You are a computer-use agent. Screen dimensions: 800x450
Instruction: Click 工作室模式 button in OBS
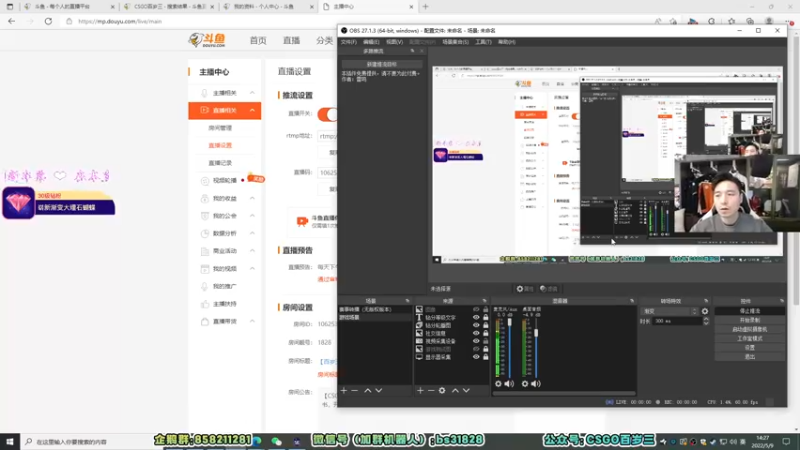749,338
